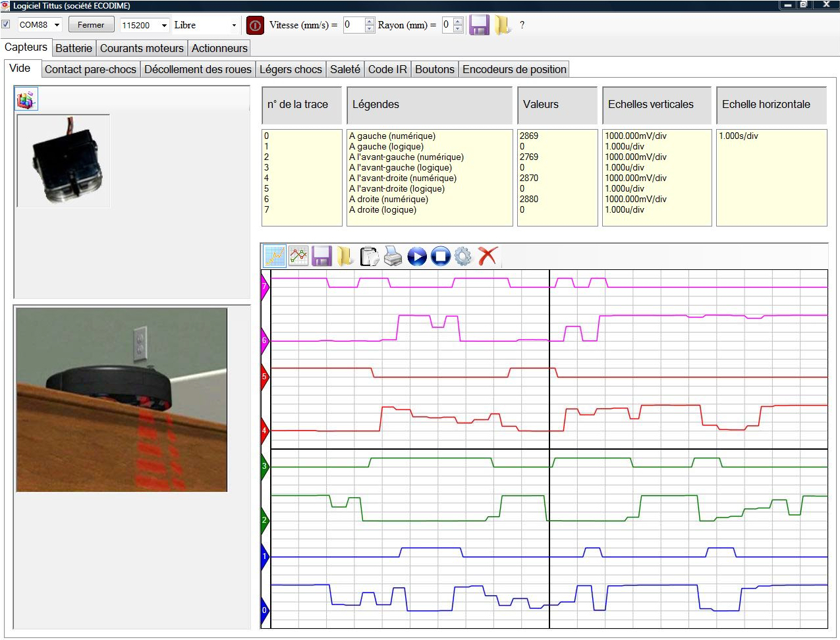Click the Valeurs column header
The width and height of the screenshot is (840, 640).
point(557,105)
